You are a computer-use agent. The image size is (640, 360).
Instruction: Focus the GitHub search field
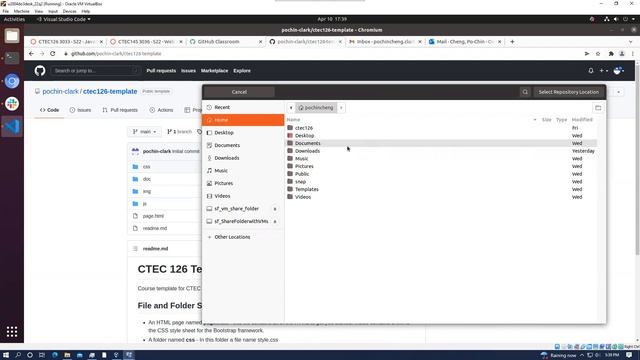(95, 71)
